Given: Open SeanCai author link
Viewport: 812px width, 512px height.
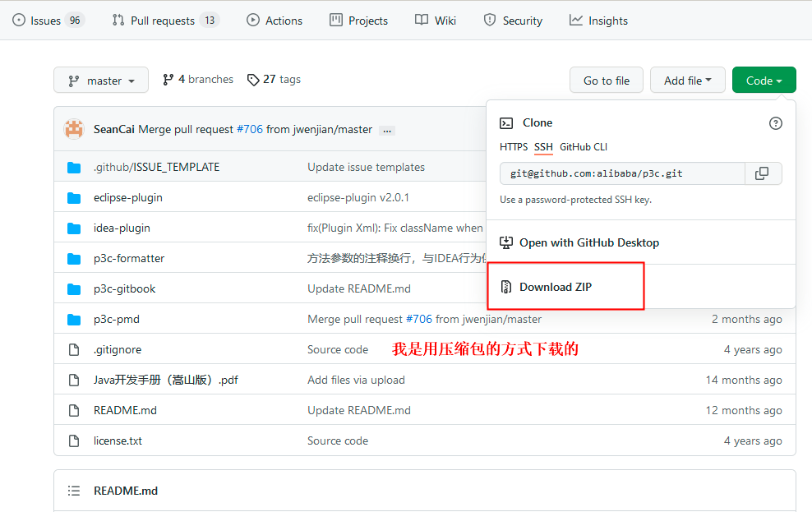Looking at the screenshot, I should coord(114,129).
